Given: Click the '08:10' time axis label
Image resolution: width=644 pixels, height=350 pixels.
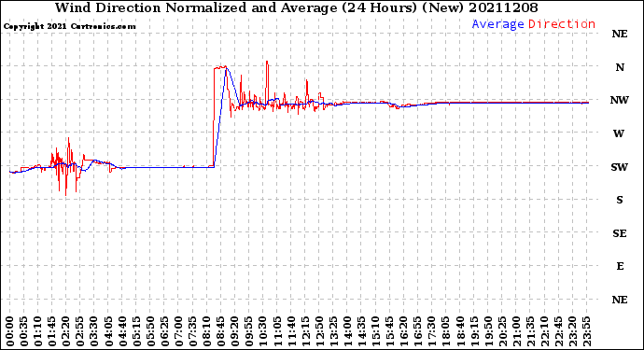Looking at the screenshot, I should point(206,331).
